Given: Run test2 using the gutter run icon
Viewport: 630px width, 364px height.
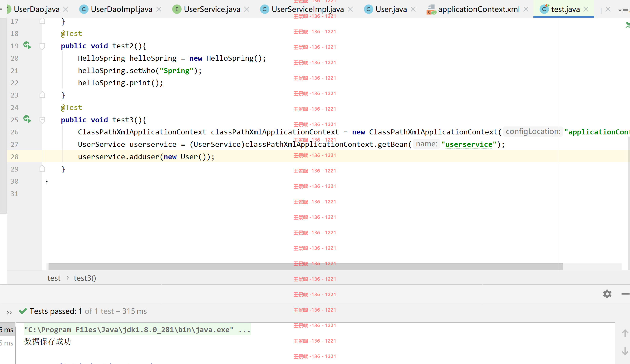Looking at the screenshot, I should coord(27,45).
